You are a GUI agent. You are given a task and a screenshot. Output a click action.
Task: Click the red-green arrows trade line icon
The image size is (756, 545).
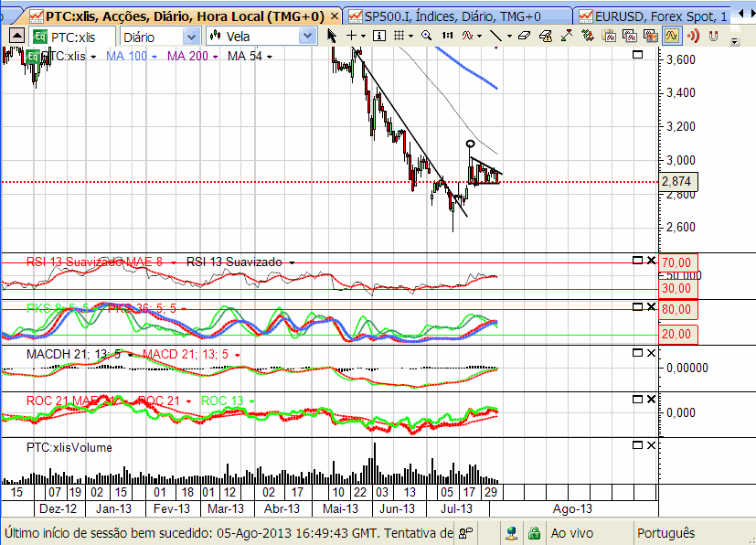(567, 36)
